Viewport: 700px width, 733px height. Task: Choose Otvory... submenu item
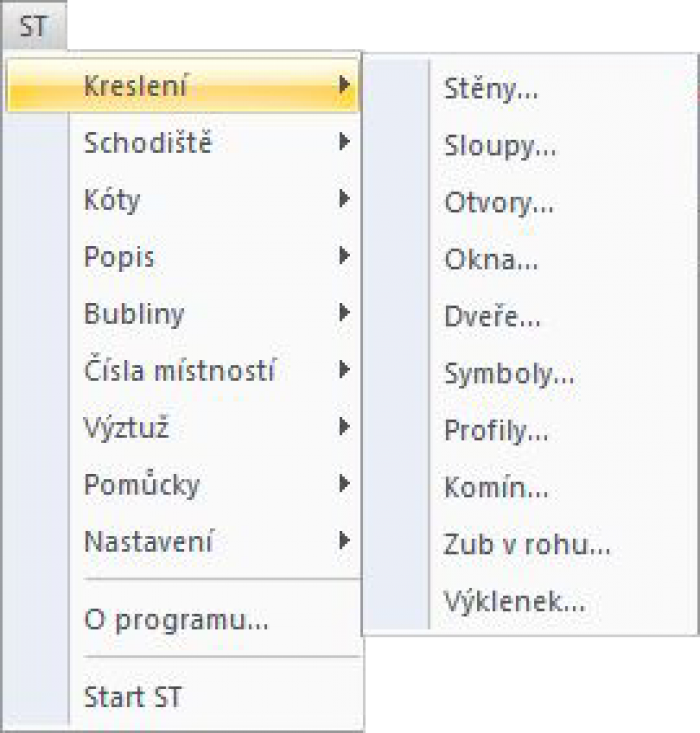click(x=499, y=204)
